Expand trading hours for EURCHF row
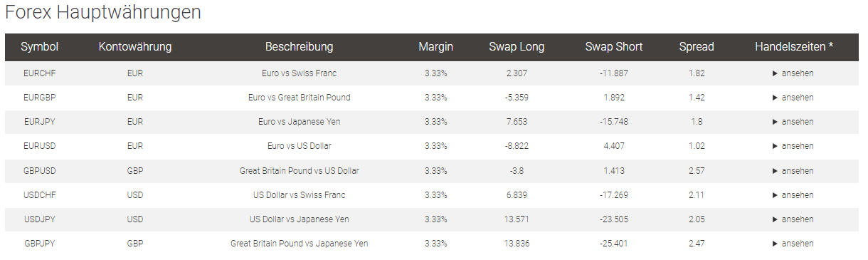Image resolution: width=868 pixels, height=260 pixels. pos(793,73)
